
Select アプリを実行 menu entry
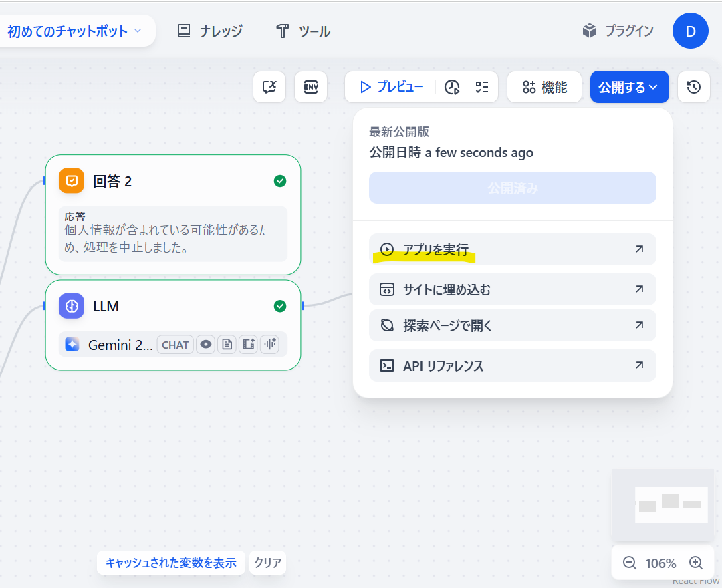(x=513, y=249)
